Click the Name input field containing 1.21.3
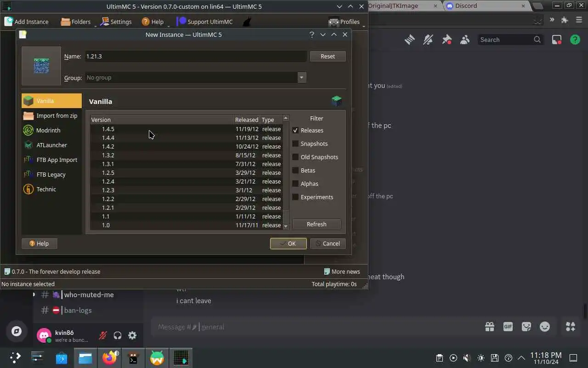This screenshot has height=368, width=588. point(195,56)
